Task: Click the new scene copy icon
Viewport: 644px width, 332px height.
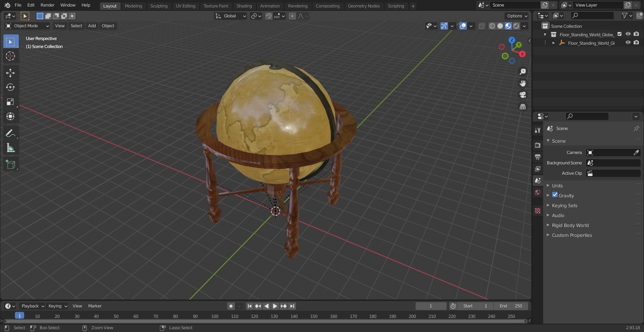Action: tap(545, 5)
